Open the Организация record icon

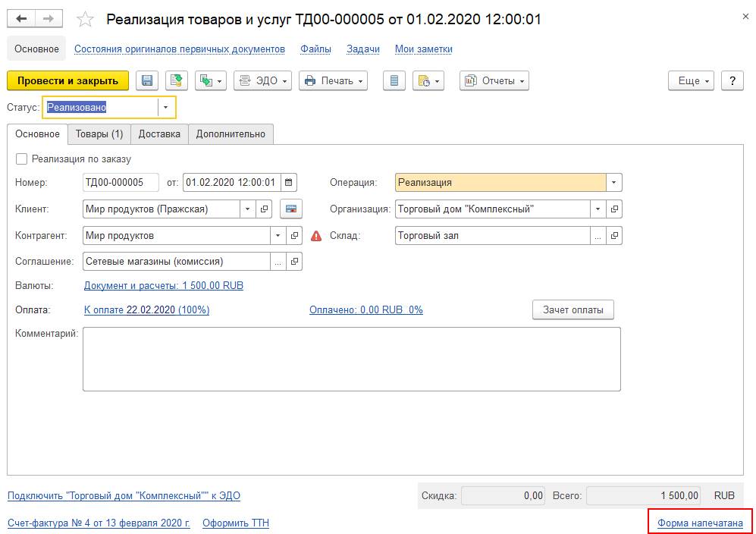pyautogui.click(x=614, y=209)
